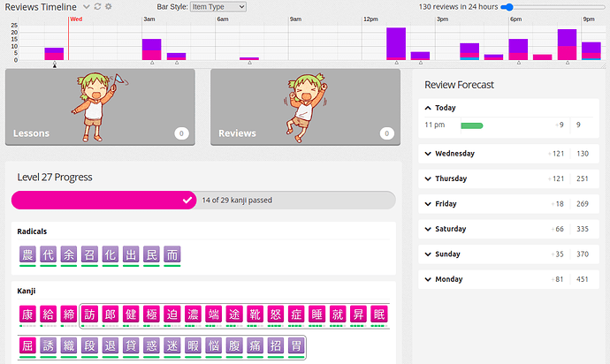
Task: Select the 惑 kanji tile
Action: (x=151, y=345)
